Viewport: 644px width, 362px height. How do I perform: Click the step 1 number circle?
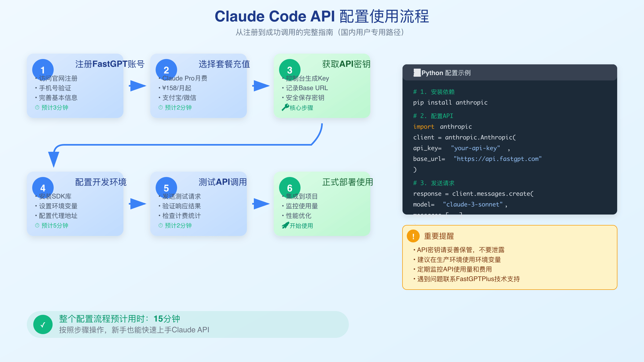tap(43, 70)
